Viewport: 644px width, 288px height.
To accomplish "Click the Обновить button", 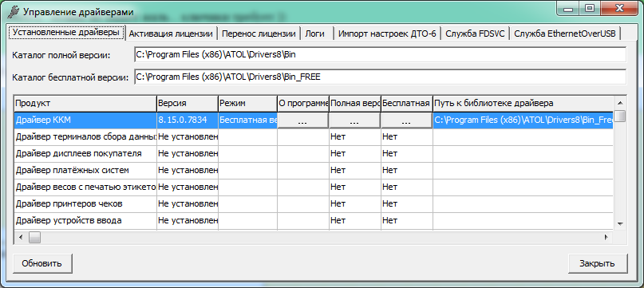I will [x=42, y=263].
